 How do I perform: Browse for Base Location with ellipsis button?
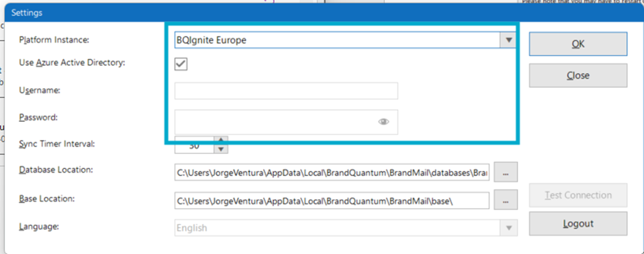(x=506, y=200)
